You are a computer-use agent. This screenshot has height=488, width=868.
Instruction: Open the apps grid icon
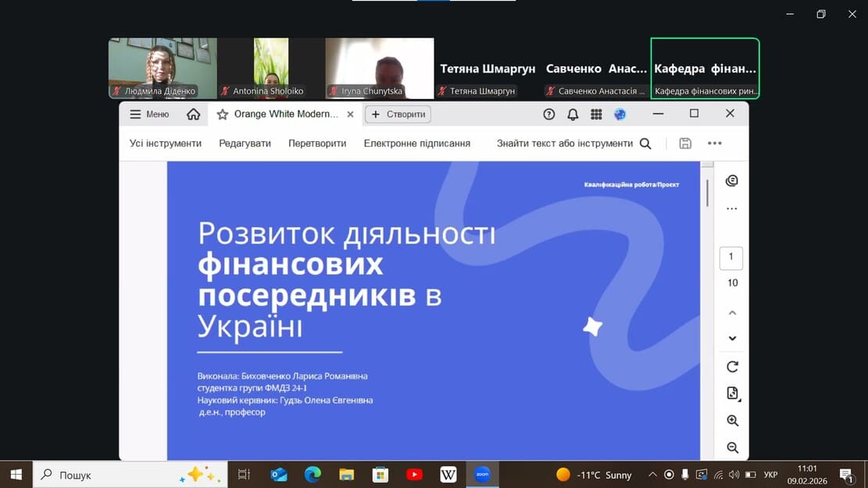point(596,114)
